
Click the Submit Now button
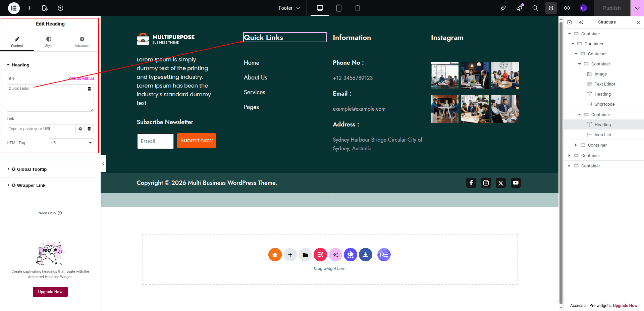coord(197,141)
